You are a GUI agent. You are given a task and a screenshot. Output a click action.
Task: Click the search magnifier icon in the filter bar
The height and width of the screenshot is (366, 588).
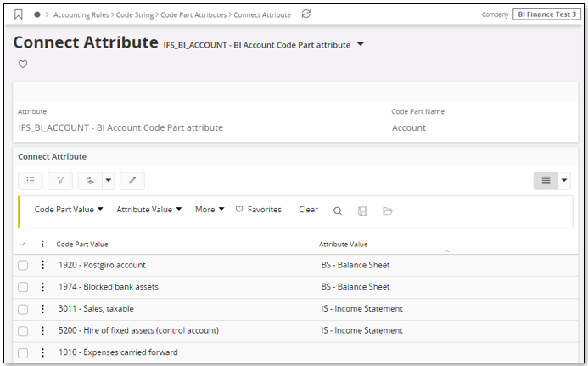pyautogui.click(x=338, y=211)
